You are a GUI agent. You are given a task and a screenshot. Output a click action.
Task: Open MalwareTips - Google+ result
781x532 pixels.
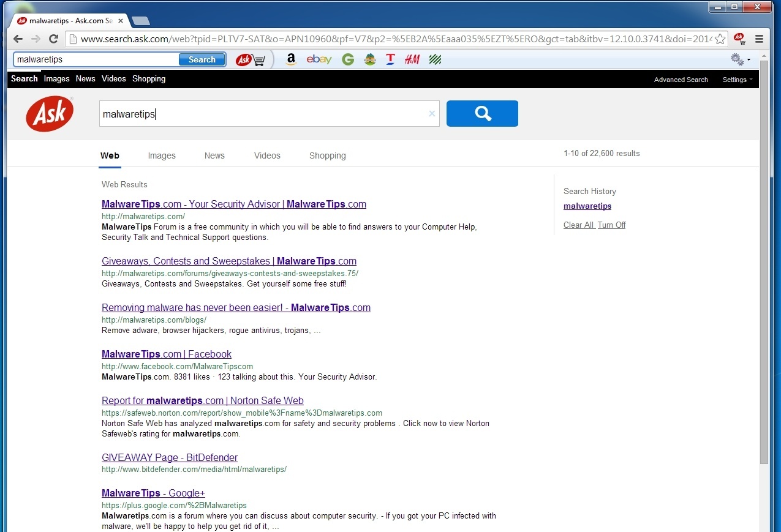[x=153, y=493]
